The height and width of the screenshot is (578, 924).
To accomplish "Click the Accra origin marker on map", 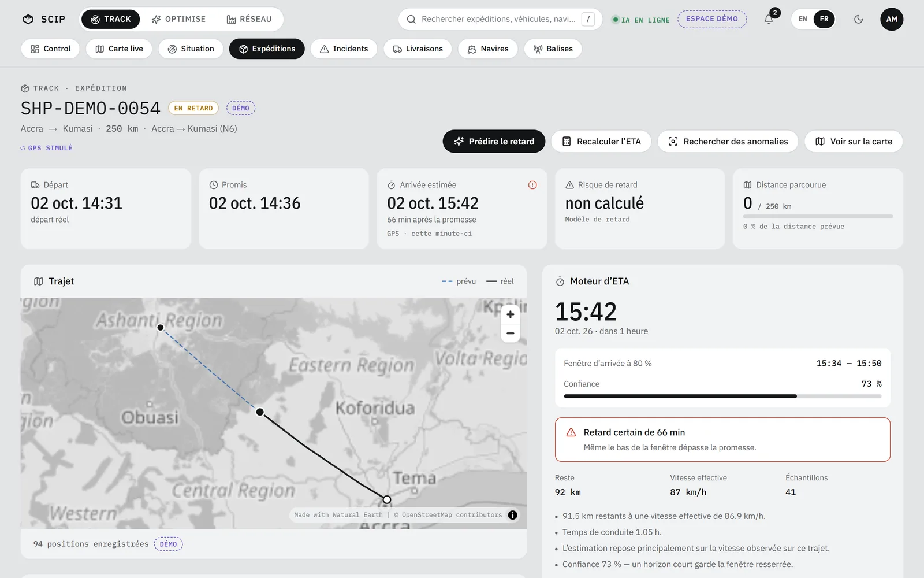I will pyautogui.click(x=387, y=499).
